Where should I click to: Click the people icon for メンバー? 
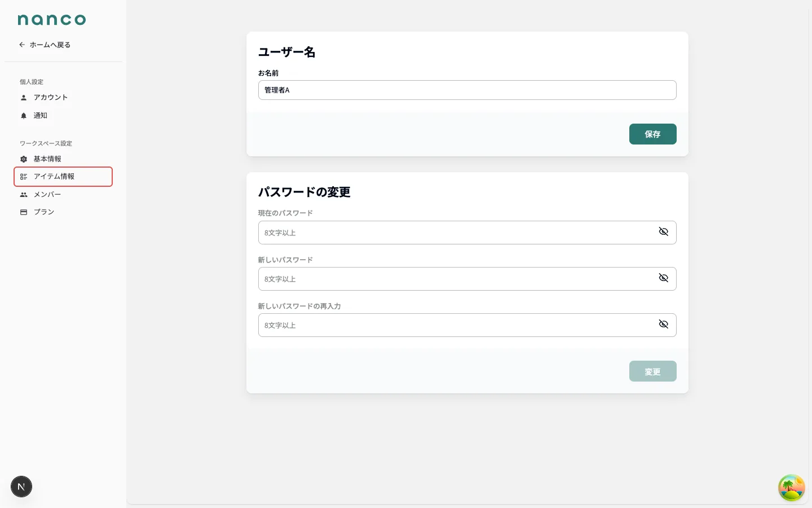coord(24,195)
